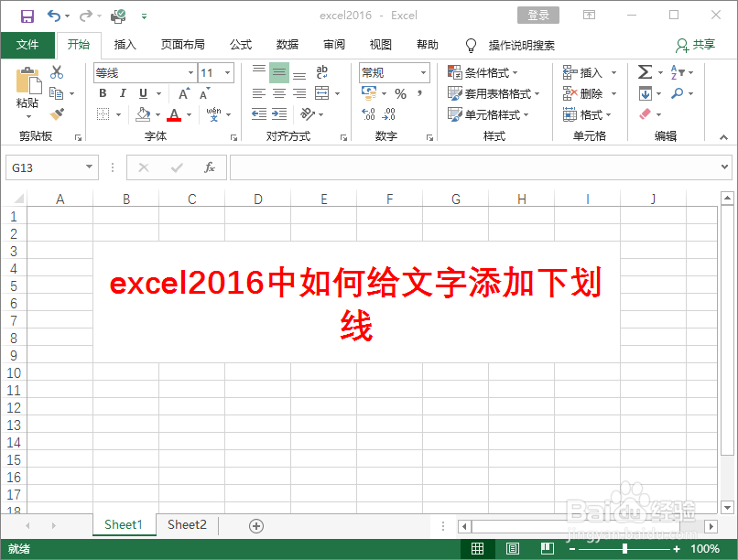This screenshot has height=560, width=738.
Task: Increase font size with large A icon
Action: pos(184,93)
